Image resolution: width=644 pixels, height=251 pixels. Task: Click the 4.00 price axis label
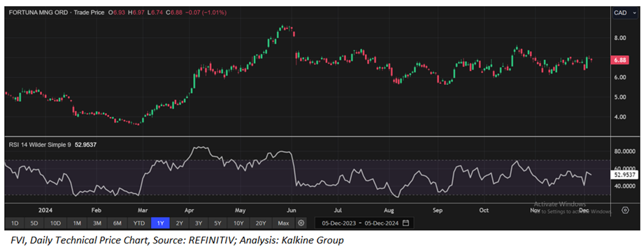pyautogui.click(x=620, y=117)
